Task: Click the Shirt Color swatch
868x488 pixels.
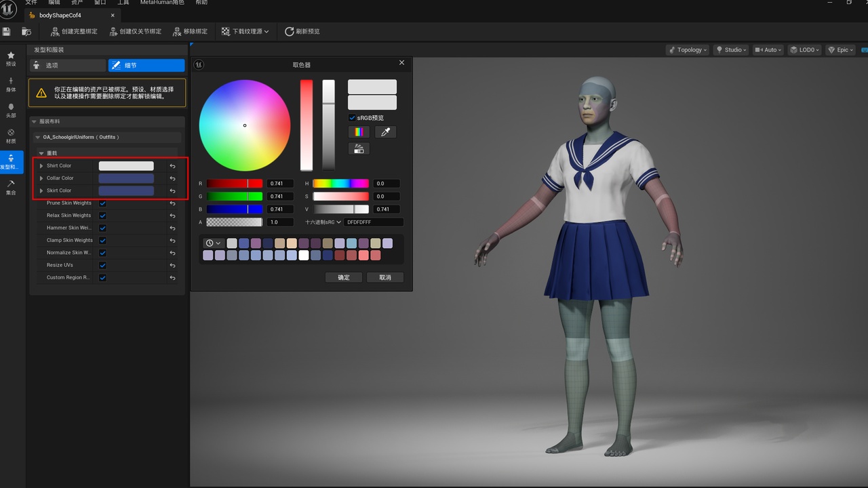Action: [126, 166]
